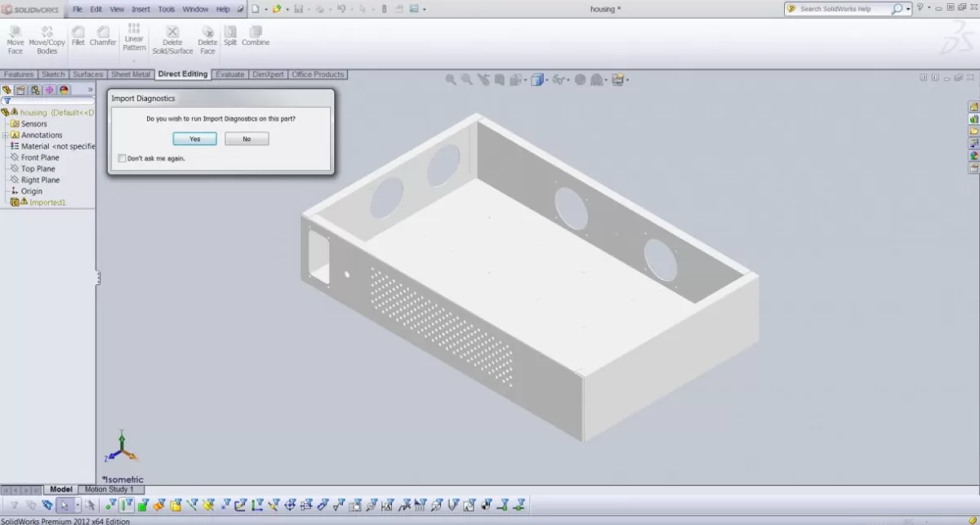This screenshot has width=980, height=525.
Task: Toggle the Filter Surface Bodies orange filter
Action: [x=159, y=505]
